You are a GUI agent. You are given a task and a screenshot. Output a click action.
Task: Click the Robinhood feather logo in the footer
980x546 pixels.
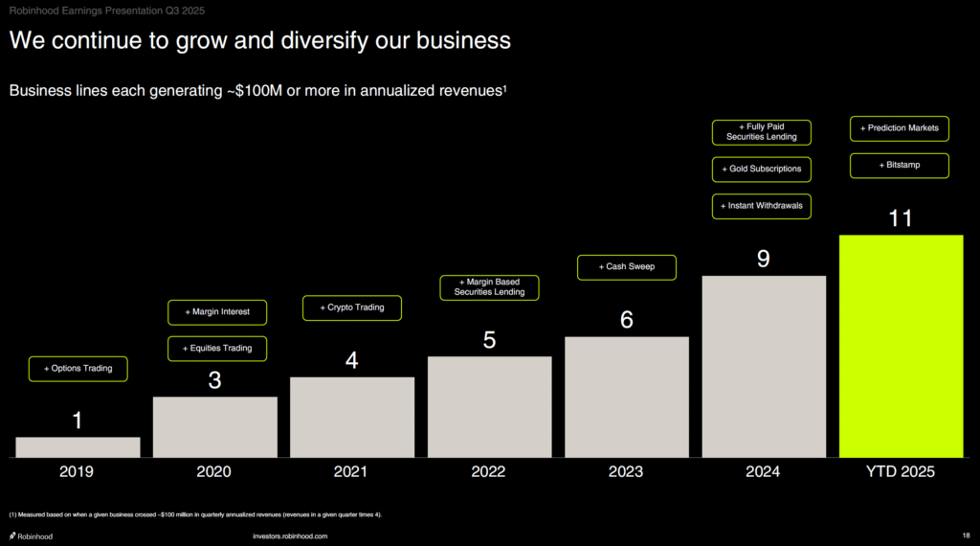point(11,536)
